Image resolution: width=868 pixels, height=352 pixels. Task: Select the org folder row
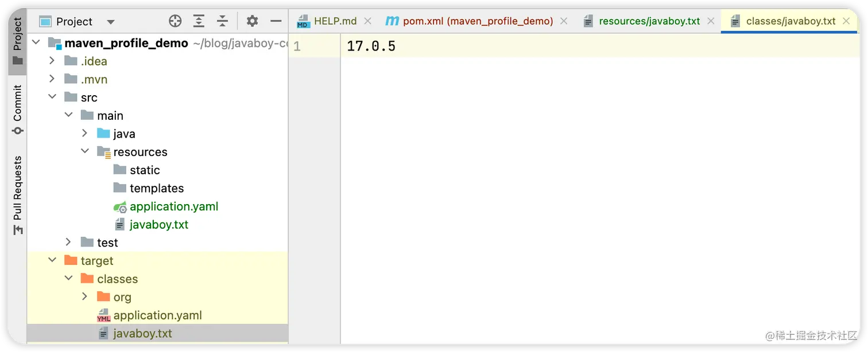(157, 297)
